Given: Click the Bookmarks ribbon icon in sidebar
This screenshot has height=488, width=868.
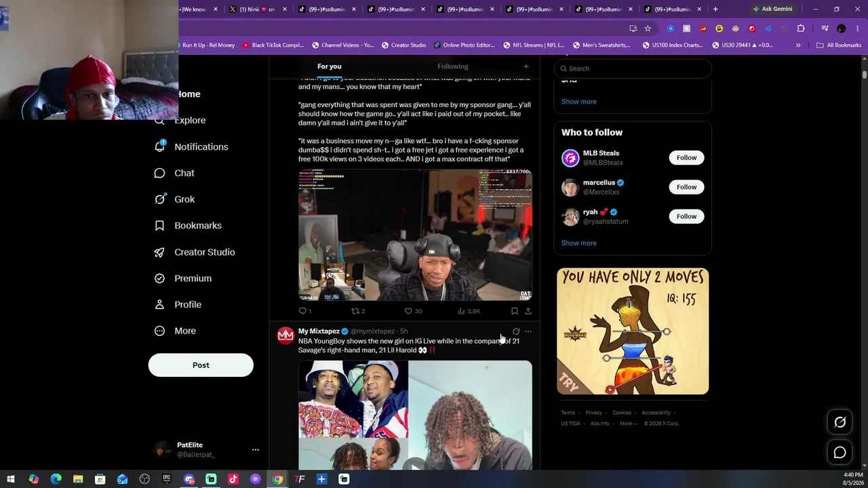Looking at the screenshot, I should pyautogui.click(x=159, y=226).
